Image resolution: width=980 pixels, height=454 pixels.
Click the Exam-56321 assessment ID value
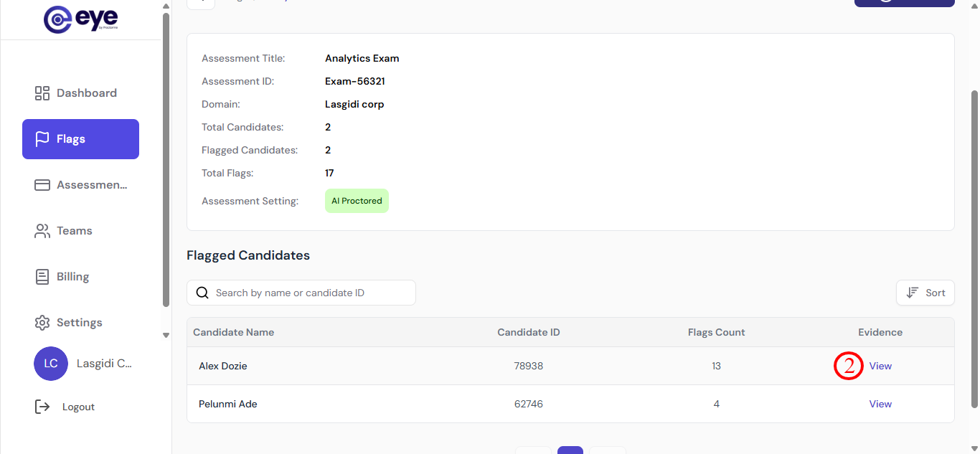point(355,81)
